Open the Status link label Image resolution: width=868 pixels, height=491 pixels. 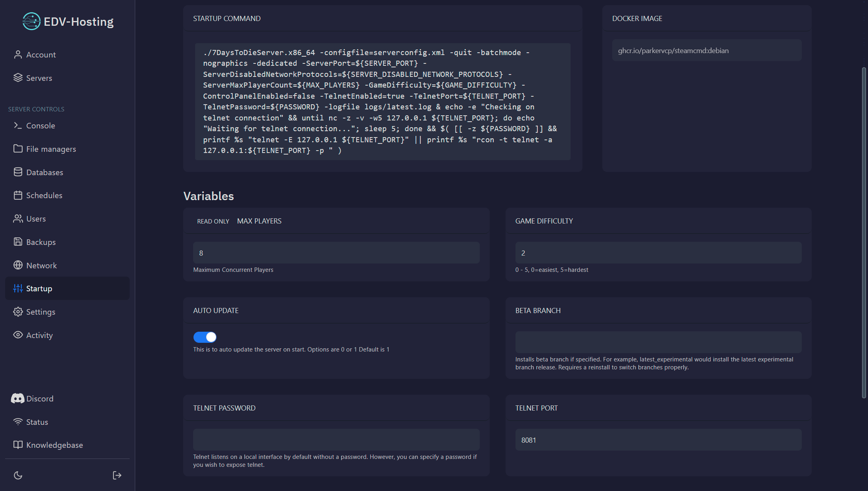(37, 422)
